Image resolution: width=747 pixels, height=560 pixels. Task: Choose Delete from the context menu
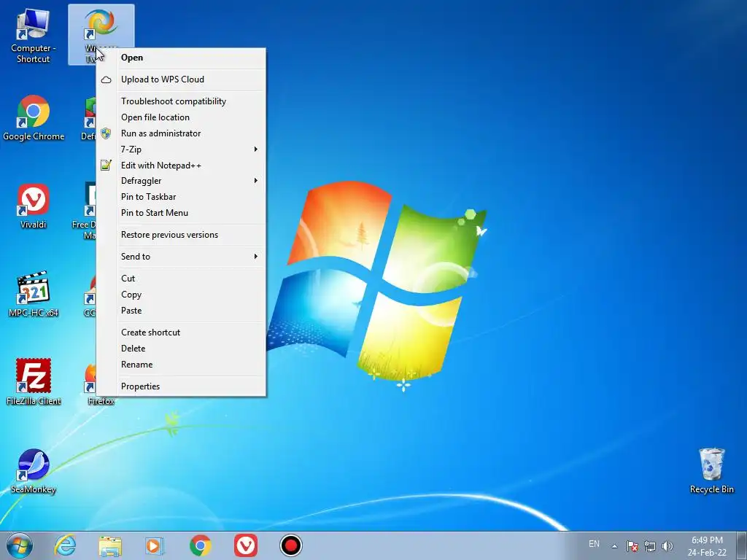(x=181, y=349)
